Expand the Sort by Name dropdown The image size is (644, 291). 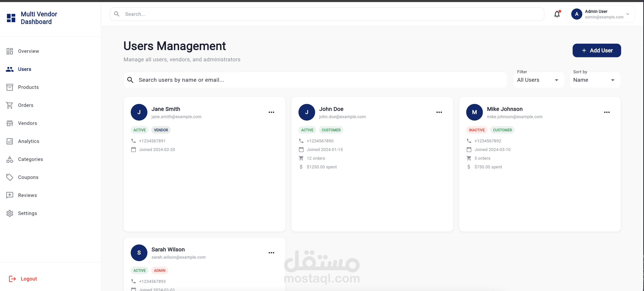595,80
